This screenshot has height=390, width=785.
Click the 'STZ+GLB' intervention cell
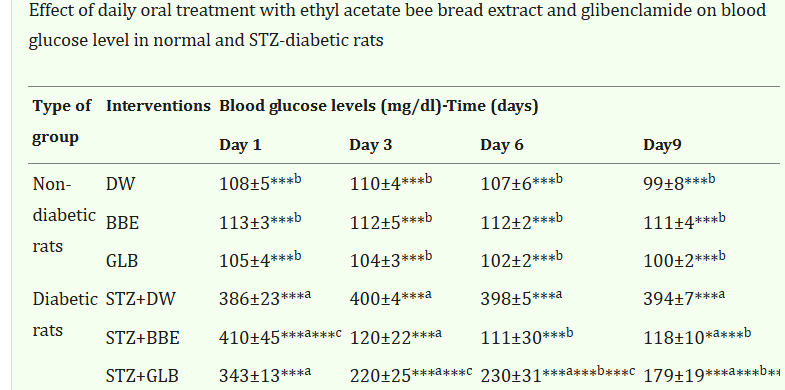tap(142, 376)
